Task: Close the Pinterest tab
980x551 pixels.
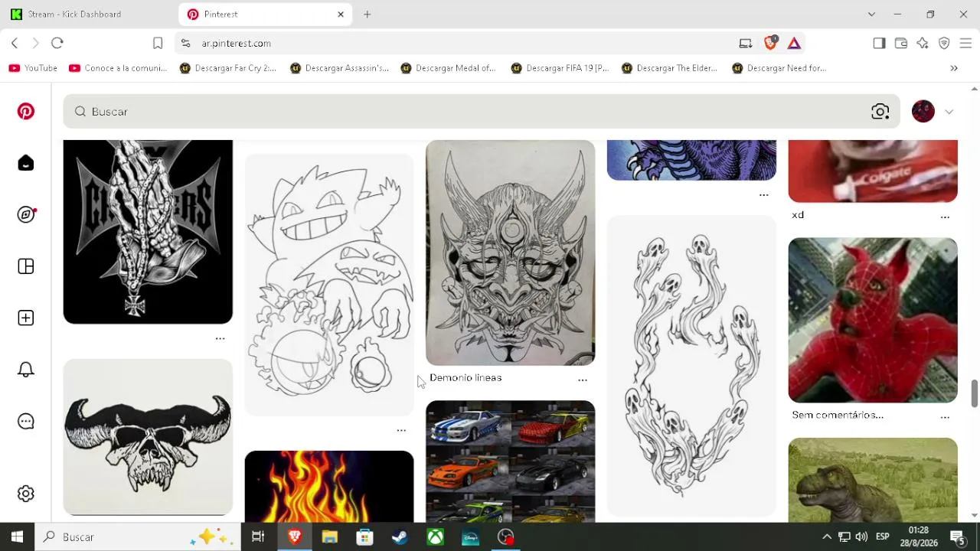Action: 341,14
